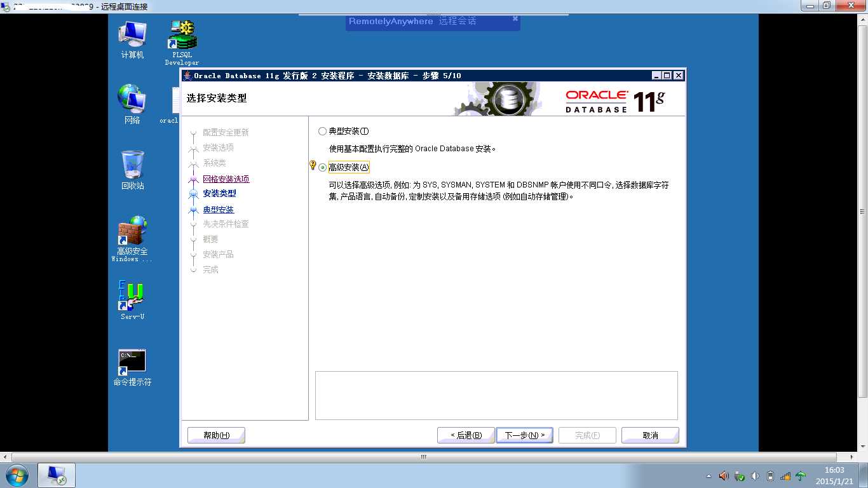Click the 完成 step in the sidebar

(x=210, y=269)
